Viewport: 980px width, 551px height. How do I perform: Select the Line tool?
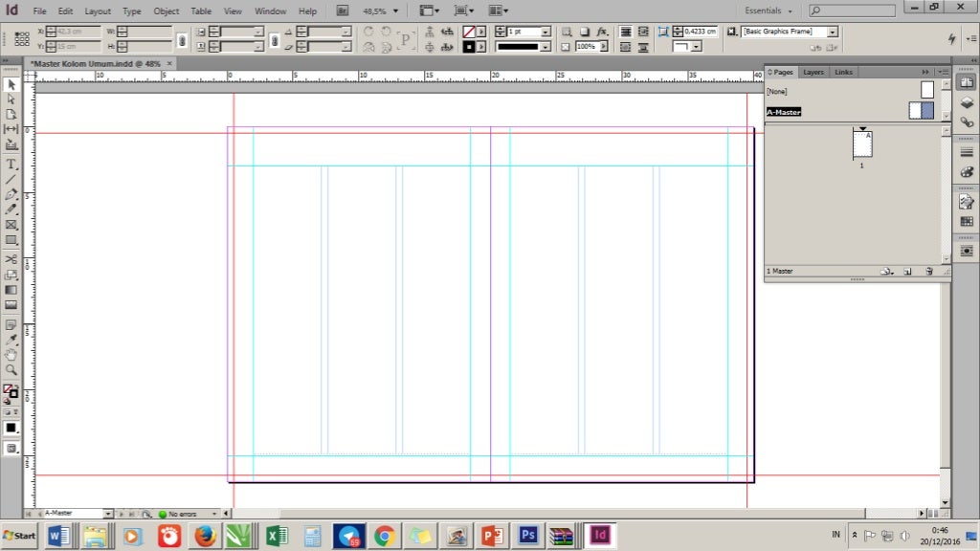coord(11,179)
